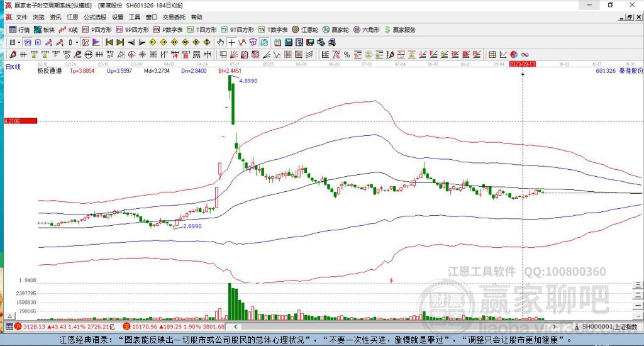Screen dimensions: 644x346
Task: Open the 9T四方形 tool
Action: pyautogui.click(x=237, y=30)
